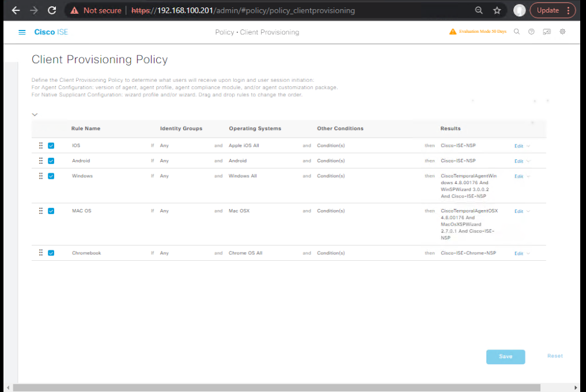
Task: Uncheck the MAC OS rule
Action: pos(51,211)
